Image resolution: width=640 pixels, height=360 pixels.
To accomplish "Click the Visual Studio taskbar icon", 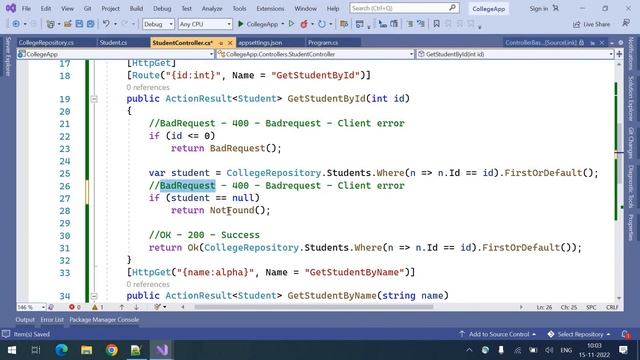I will point(162,350).
